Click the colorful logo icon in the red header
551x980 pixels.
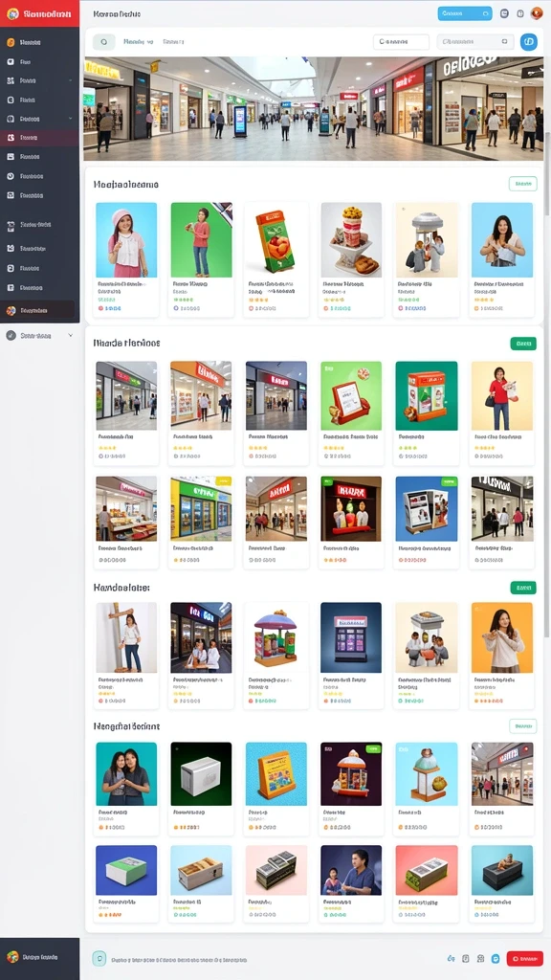point(12,13)
